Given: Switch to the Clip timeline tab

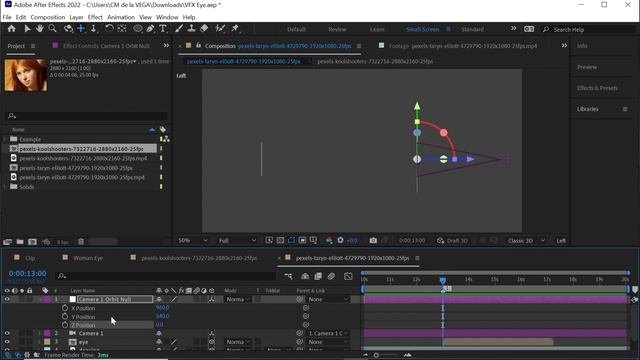Looking at the screenshot, I should tap(30, 258).
